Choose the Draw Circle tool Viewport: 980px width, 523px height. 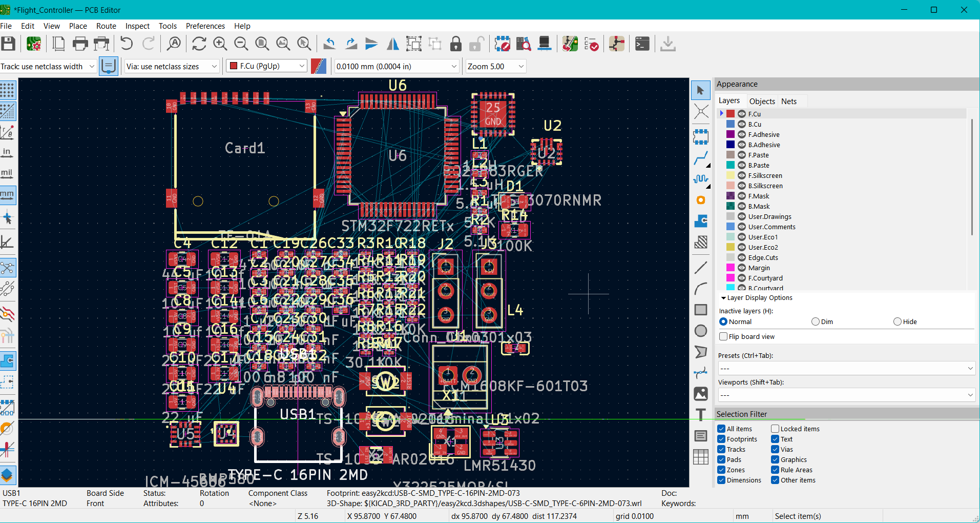(x=701, y=331)
